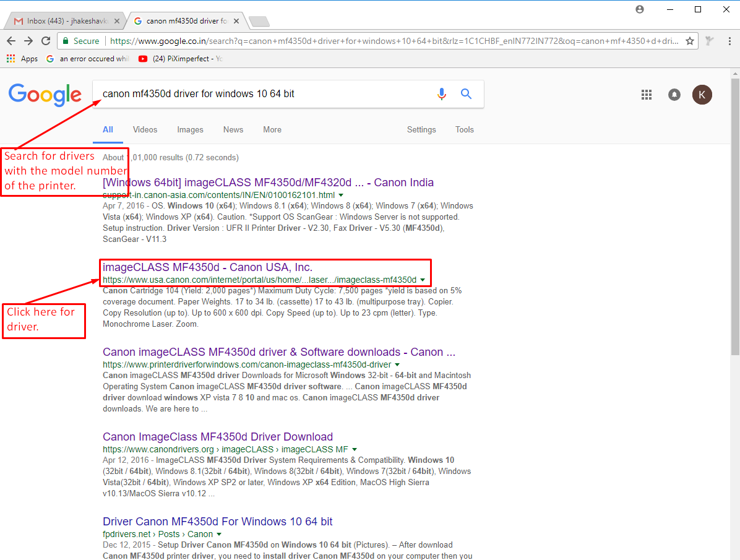Expand dropdown arrow for canondrivers.org result
Viewport: 740px width, 560px height.
click(355, 449)
